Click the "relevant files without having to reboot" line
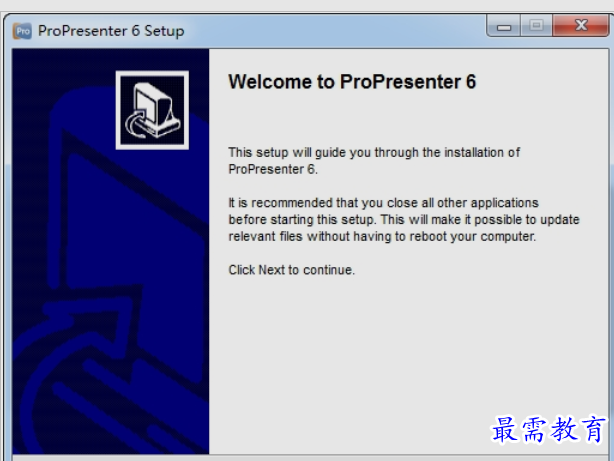Screen dimensions: 614x461 click(382, 237)
